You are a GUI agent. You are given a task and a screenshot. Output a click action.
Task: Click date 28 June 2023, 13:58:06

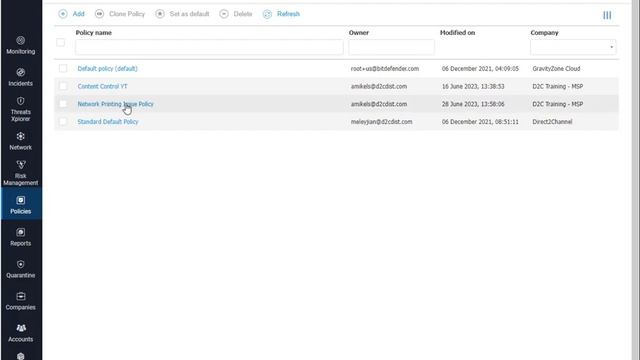point(473,104)
